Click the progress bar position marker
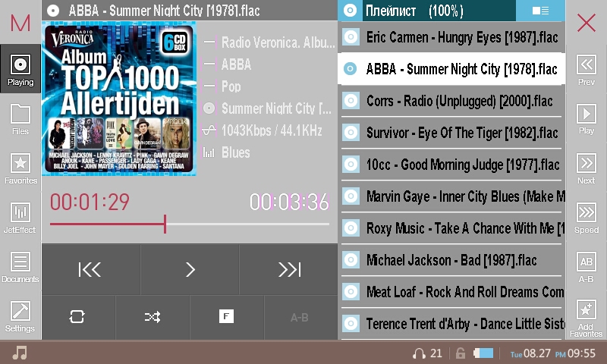The width and height of the screenshot is (607, 364). (165, 224)
